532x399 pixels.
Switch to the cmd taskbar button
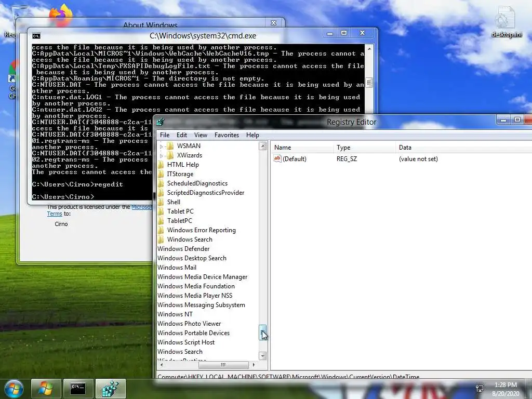tap(78, 389)
